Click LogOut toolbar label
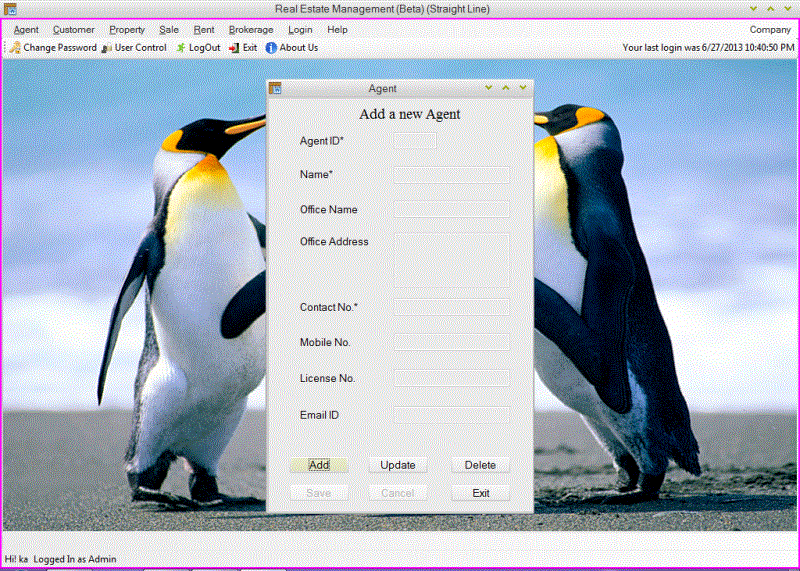 point(205,47)
